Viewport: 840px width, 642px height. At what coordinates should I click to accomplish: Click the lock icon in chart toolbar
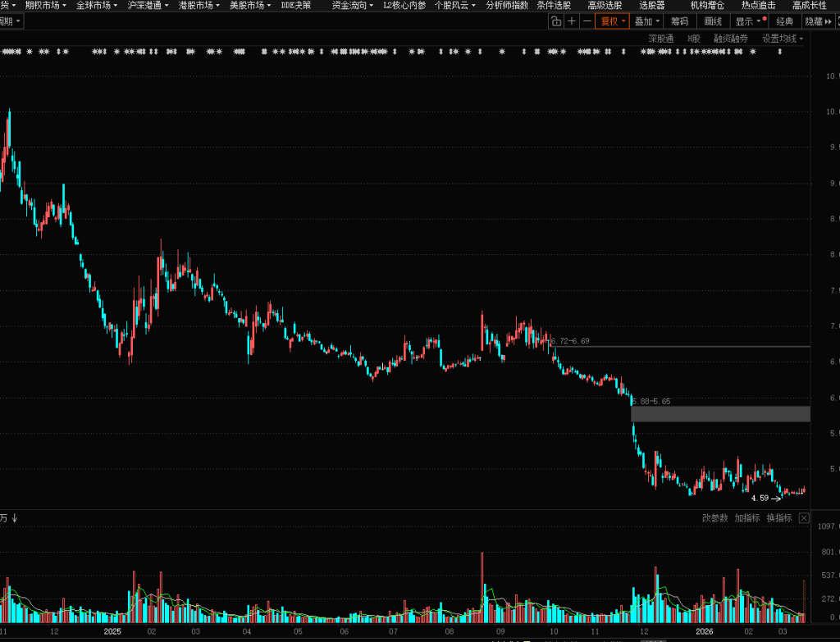(555, 21)
